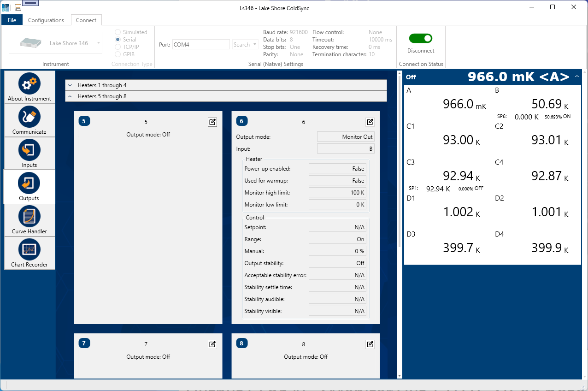The image size is (588, 391).
Task: Click the Range On value
Action: tap(337, 239)
